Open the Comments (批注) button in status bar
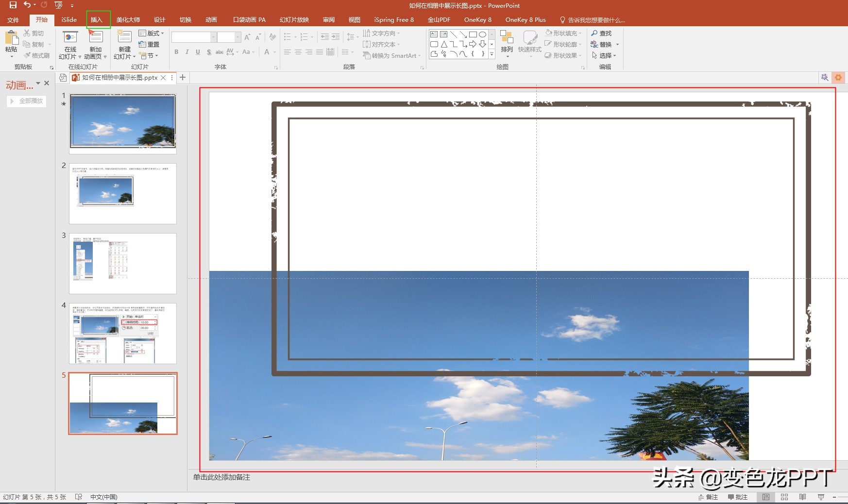Screen dimensions: 848x504 coord(738,497)
